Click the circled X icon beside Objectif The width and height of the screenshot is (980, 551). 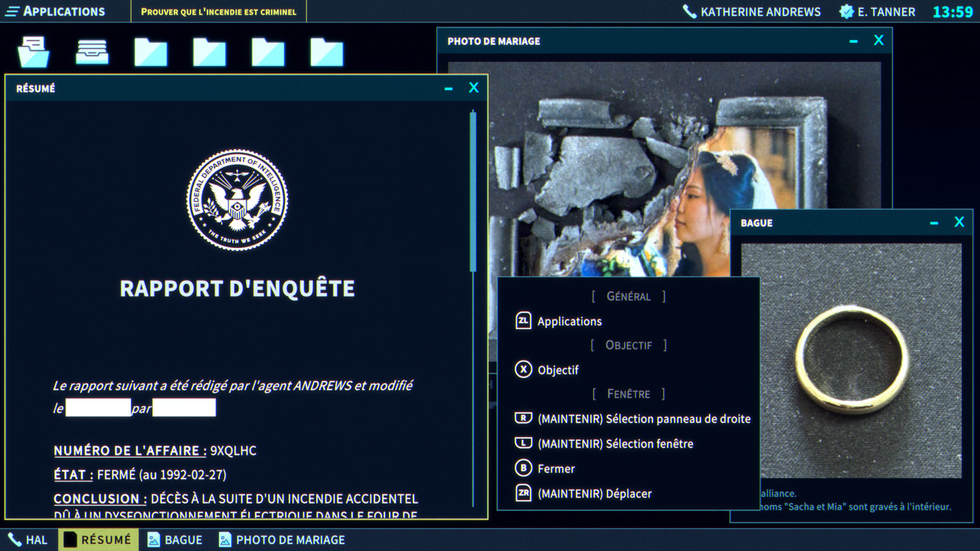(x=523, y=370)
